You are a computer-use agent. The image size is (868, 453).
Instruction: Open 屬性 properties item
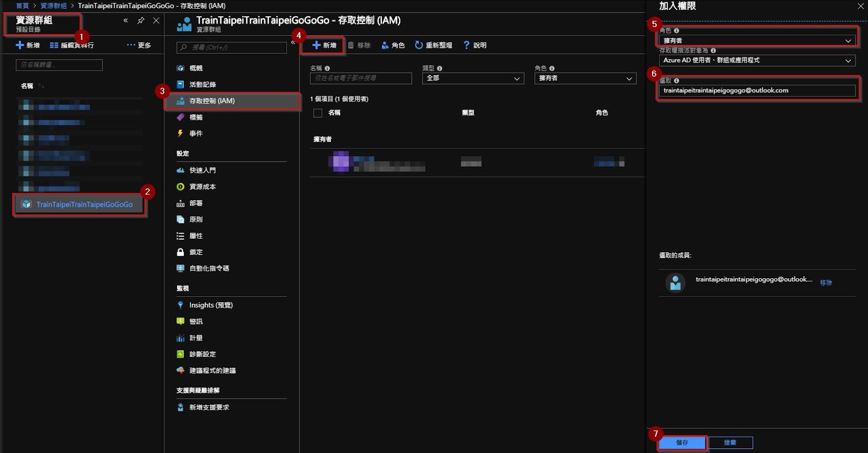point(196,236)
